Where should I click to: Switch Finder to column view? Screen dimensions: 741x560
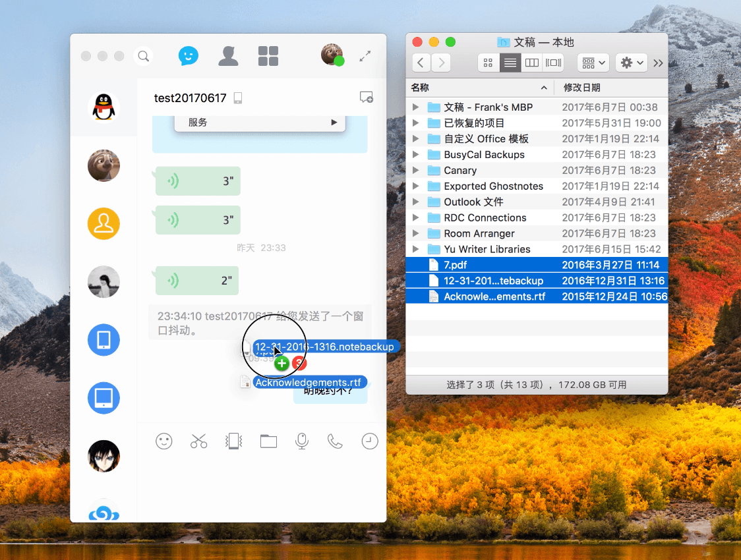click(531, 63)
